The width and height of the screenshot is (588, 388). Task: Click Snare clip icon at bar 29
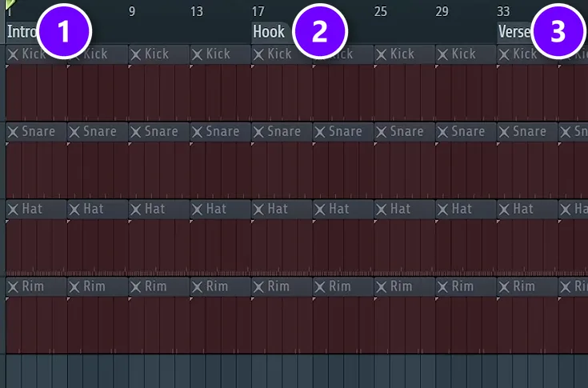442,132
